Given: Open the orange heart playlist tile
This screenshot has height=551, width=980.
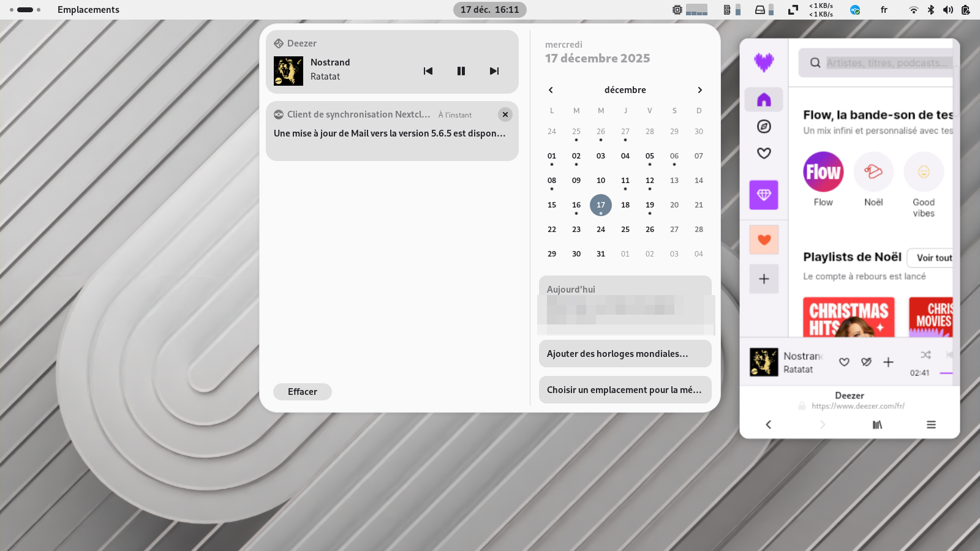Looking at the screenshot, I should click(x=764, y=240).
